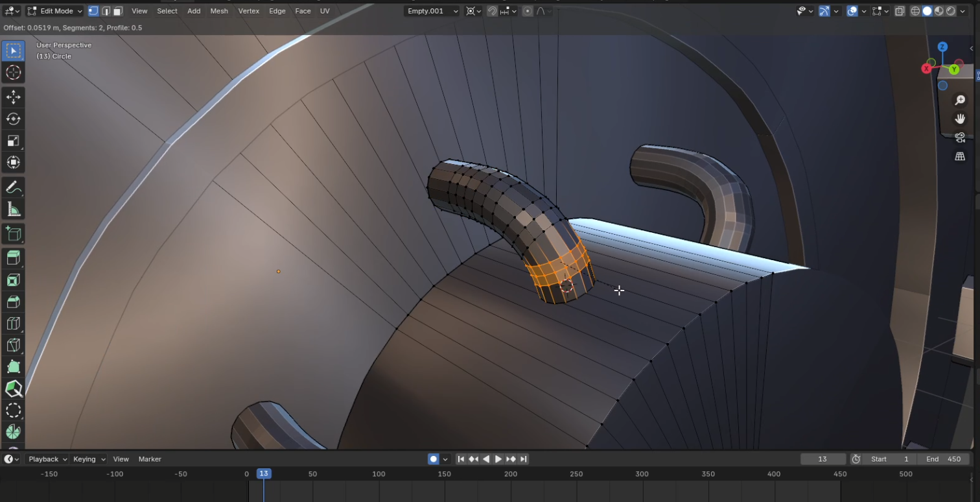This screenshot has width=980, height=502.
Task: Select the Move tool
Action: pyautogui.click(x=13, y=97)
